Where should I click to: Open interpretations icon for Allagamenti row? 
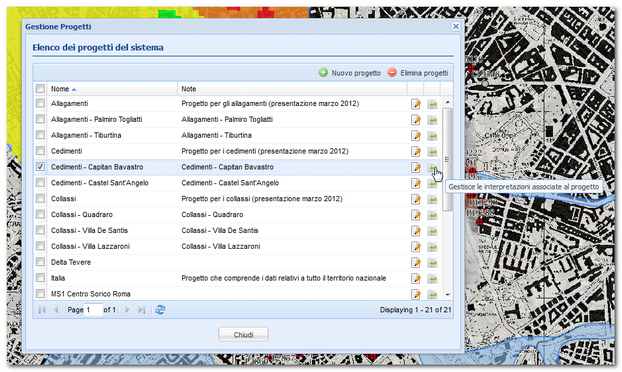pos(432,104)
